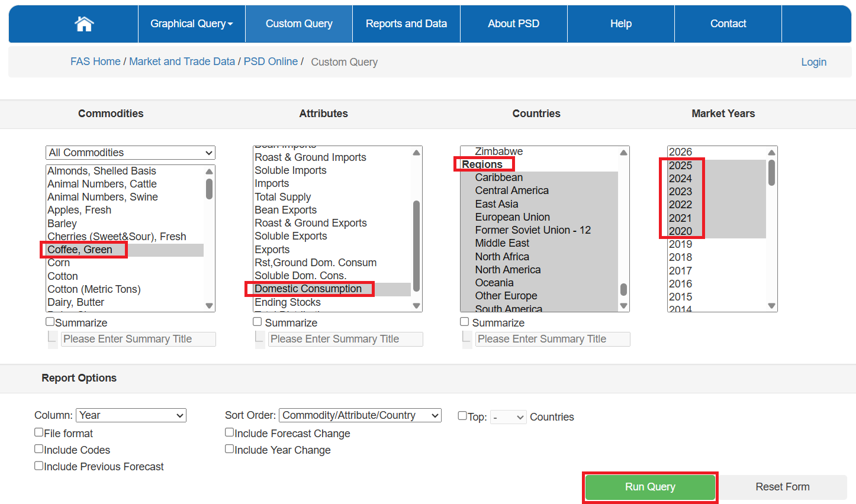
Task: Switch to Reports and Data tab
Action: (x=406, y=24)
